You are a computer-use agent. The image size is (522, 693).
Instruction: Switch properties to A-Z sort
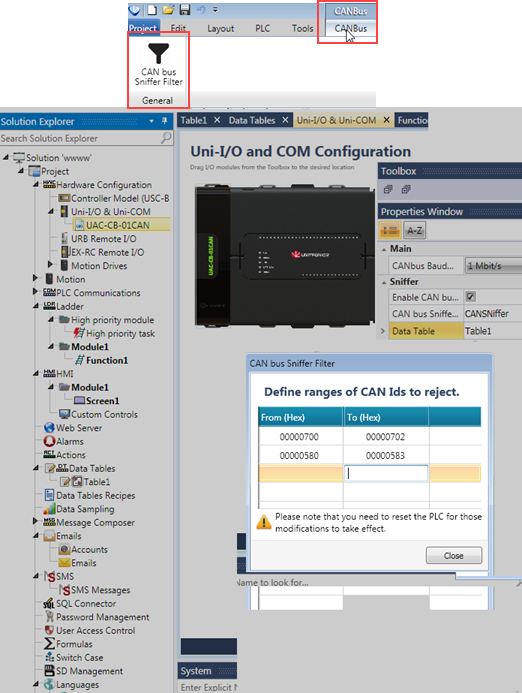coord(414,230)
